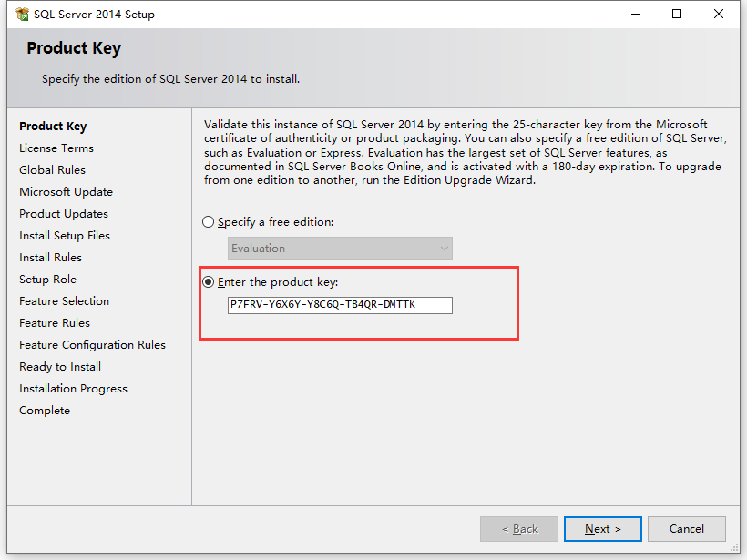This screenshot has width=747, height=560.
Task: Select the 'Enter the product key' radio button
Action: pos(209,280)
